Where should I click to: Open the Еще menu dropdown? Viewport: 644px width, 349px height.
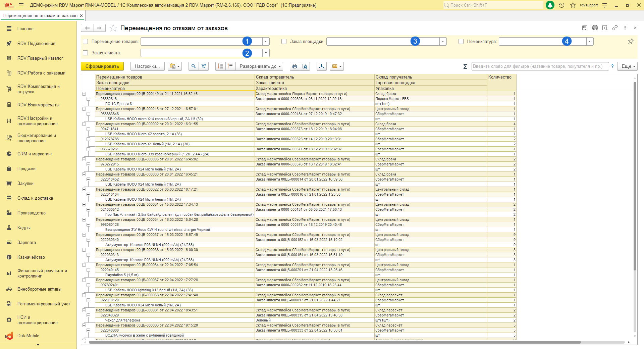(629, 66)
